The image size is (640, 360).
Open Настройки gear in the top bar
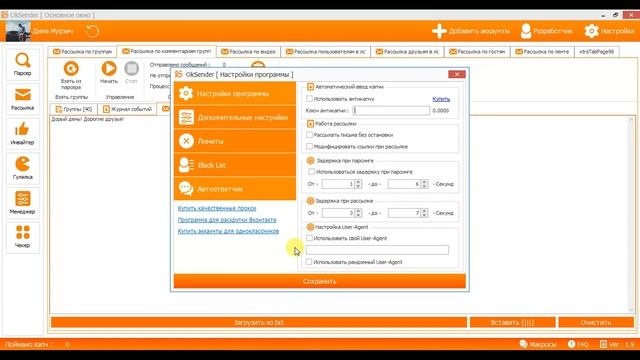(591, 31)
